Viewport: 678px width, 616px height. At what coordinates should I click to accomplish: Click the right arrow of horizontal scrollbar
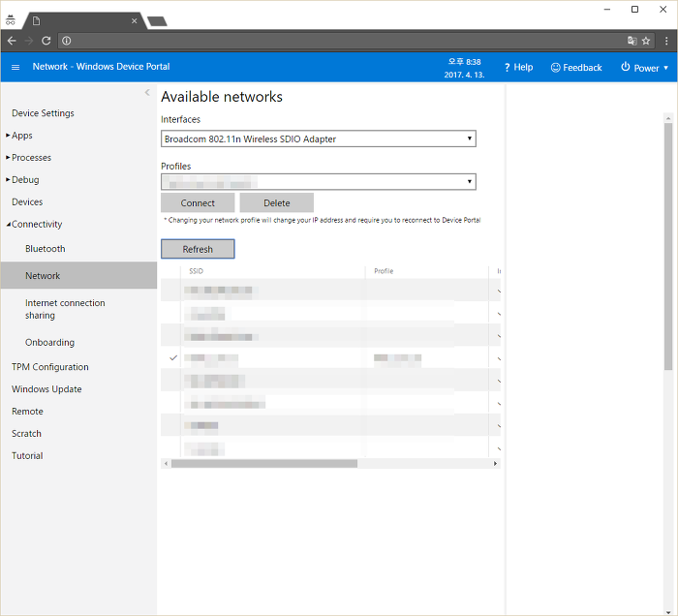[496, 463]
